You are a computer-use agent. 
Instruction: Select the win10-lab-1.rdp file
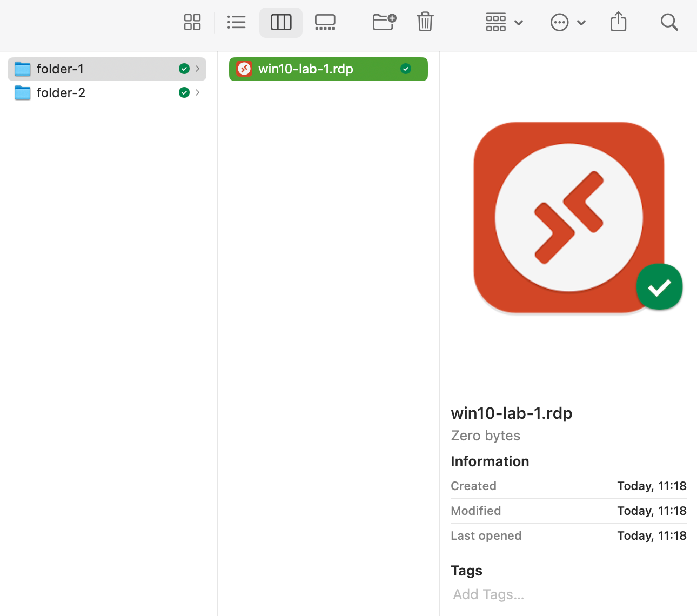pyautogui.click(x=306, y=69)
